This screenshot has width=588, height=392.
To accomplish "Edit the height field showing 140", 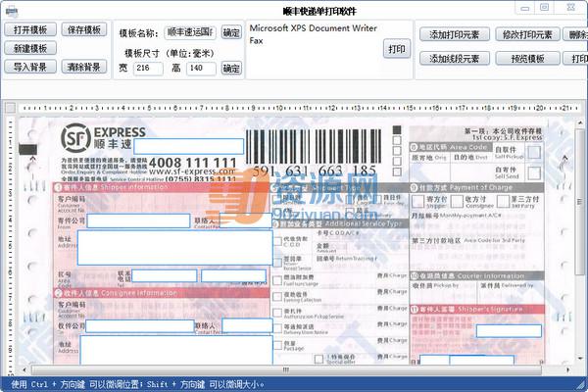I will pos(201,69).
